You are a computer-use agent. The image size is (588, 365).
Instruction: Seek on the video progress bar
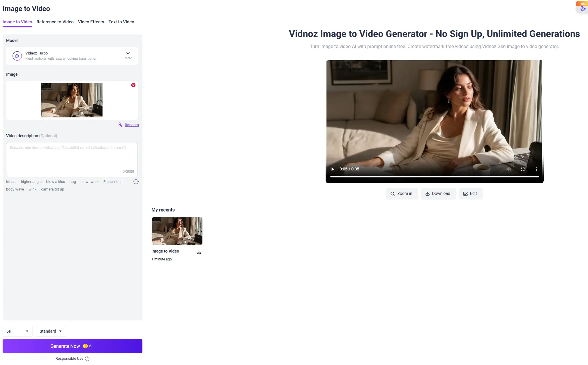[x=435, y=177]
